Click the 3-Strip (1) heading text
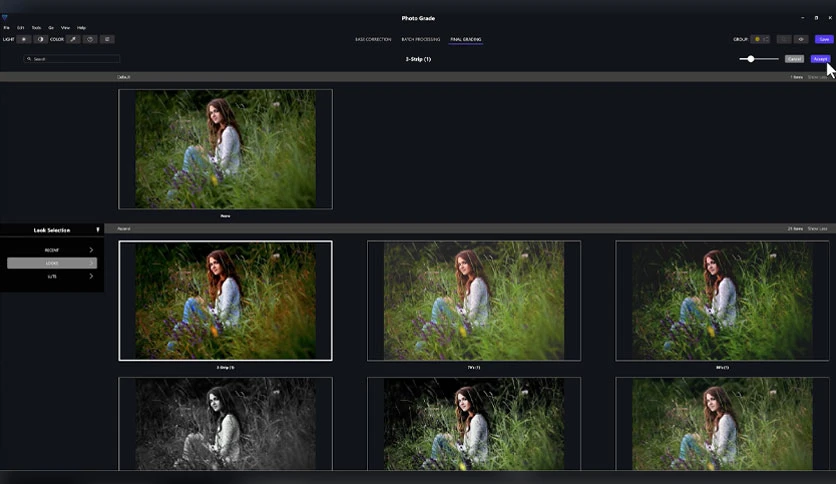The height and width of the screenshot is (484, 836). 418,59
